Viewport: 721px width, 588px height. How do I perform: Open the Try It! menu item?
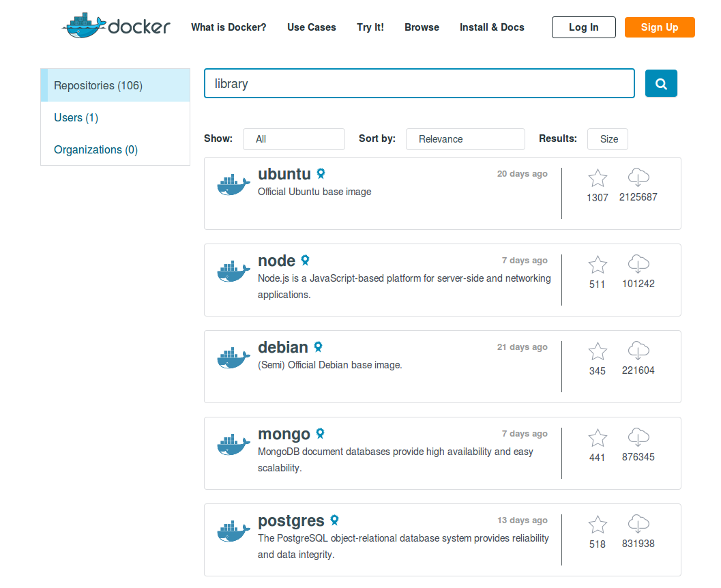(370, 27)
